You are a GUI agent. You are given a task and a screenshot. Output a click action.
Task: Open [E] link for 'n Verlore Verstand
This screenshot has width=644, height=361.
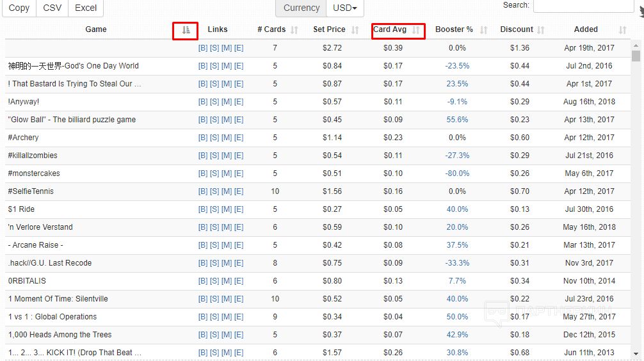239,227
